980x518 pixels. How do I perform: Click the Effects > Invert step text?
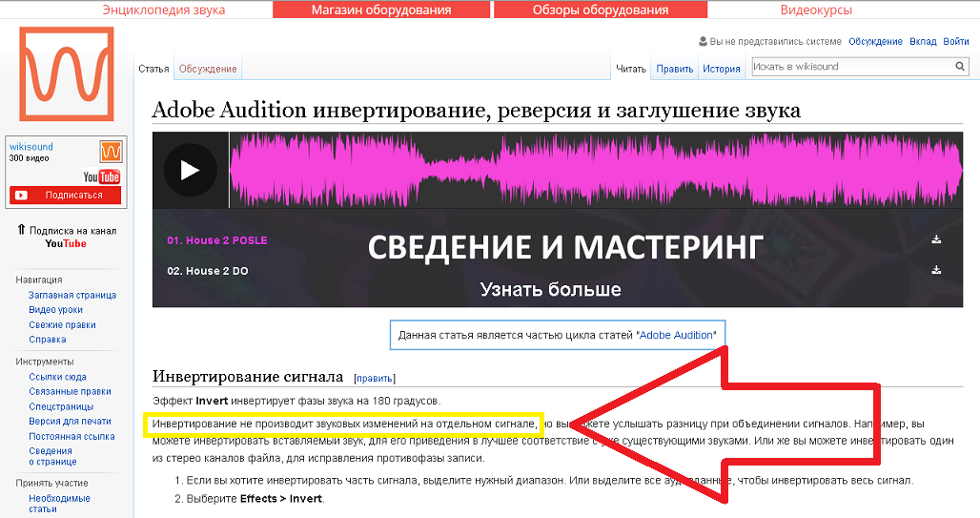[x=280, y=499]
